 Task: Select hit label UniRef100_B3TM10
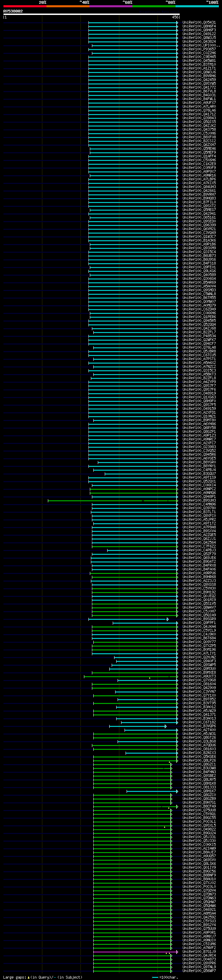tap(199, 64)
